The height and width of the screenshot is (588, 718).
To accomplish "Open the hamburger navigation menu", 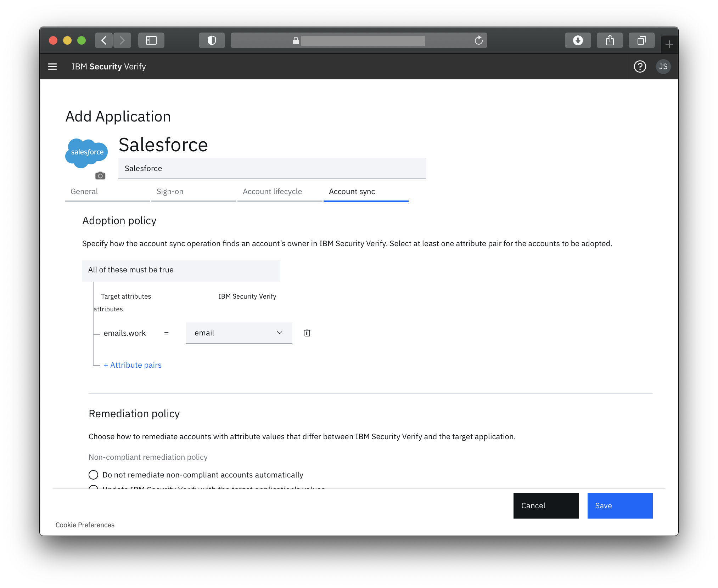I will click(x=52, y=67).
